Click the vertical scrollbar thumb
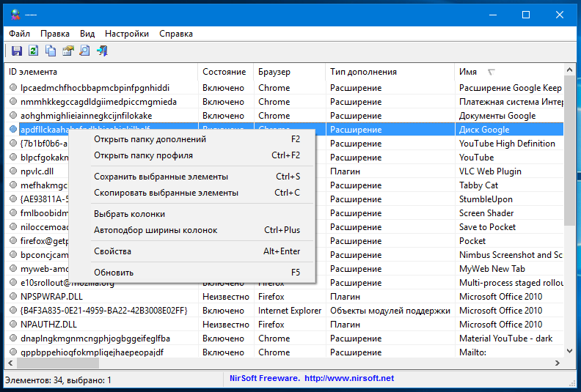Image resolution: width=581 pixels, height=392 pixels. [569, 150]
